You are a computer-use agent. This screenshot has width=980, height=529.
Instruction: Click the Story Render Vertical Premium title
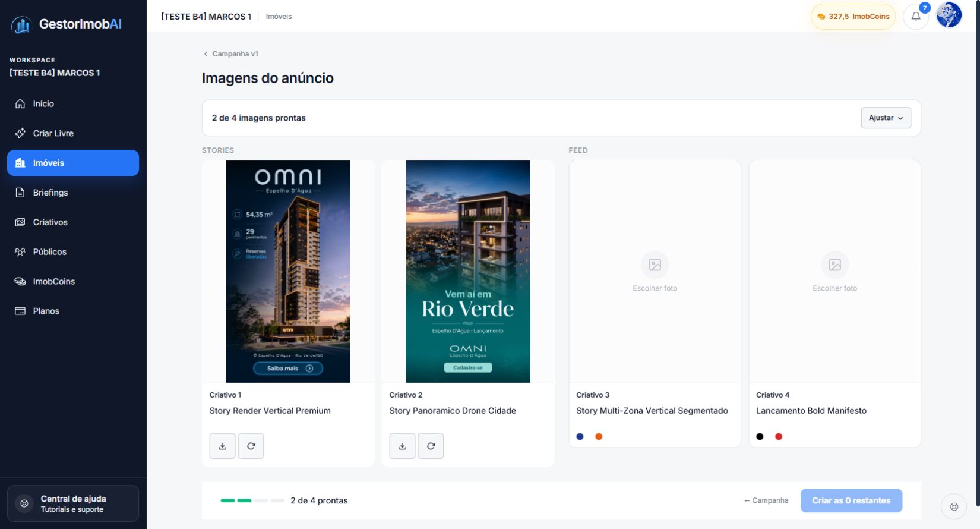(x=270, y=411)
